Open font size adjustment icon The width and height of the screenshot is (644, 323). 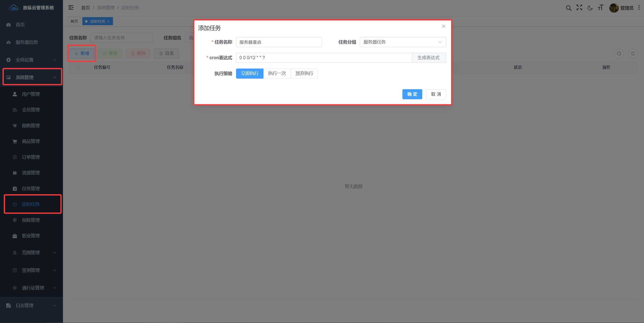pyautogui.click(x=601, y=8)
